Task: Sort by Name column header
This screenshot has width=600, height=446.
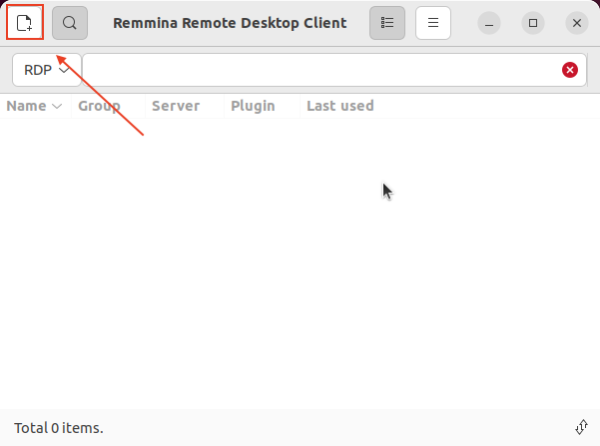Action: (35, 106)
